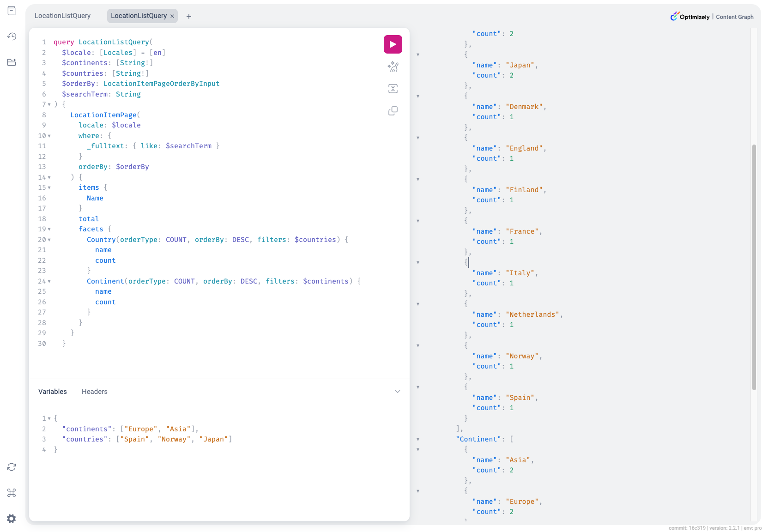The height and width of the screenshot is (532, 762).
Task: Open the GraphiQL explorer folder icon
Action: coord(12,62)
